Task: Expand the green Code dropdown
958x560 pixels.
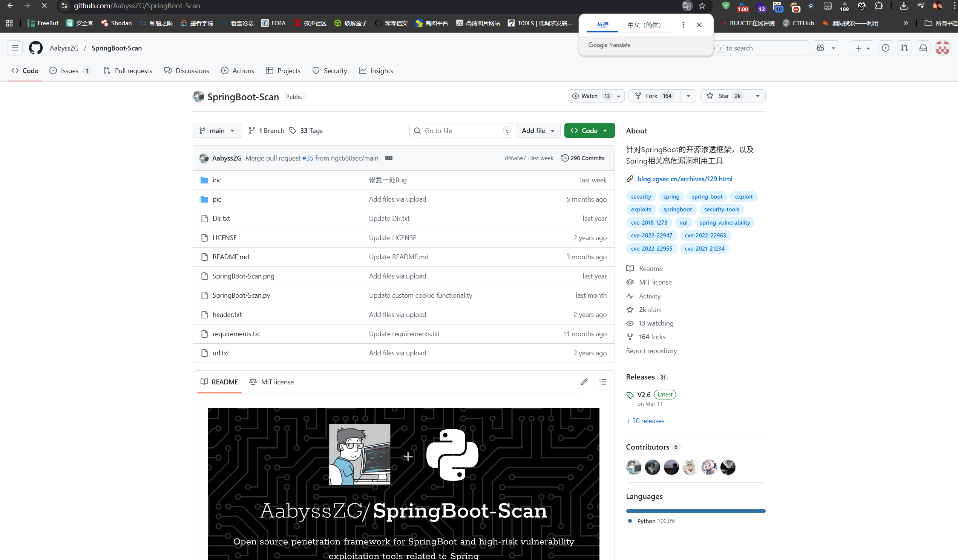Action: [x=589, y=131]
